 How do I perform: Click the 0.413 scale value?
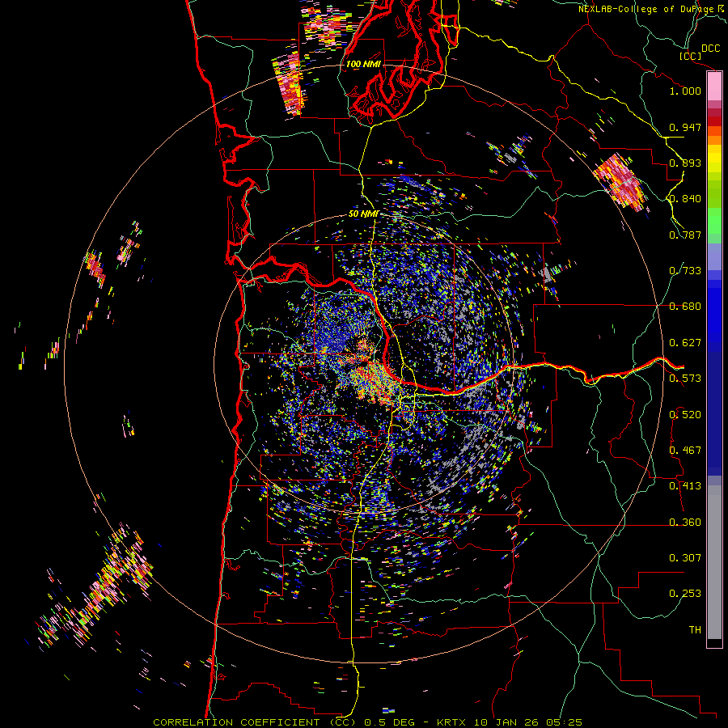[685, 486]
